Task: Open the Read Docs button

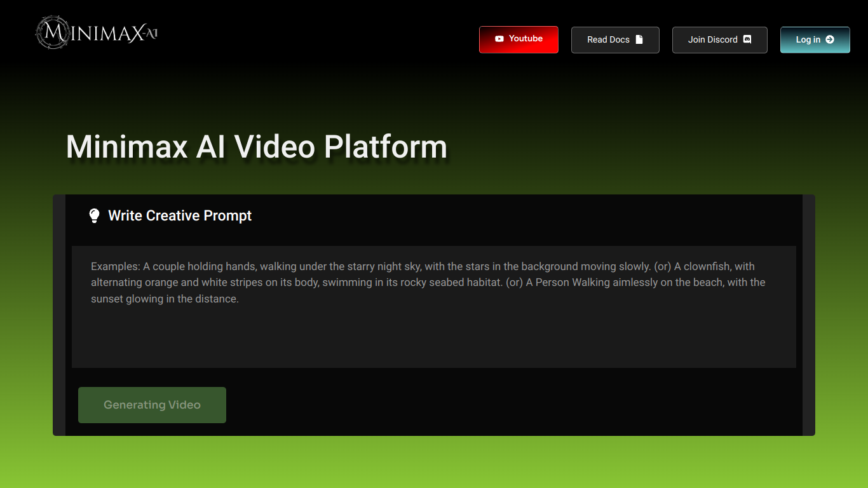Action: click(615, 40)
